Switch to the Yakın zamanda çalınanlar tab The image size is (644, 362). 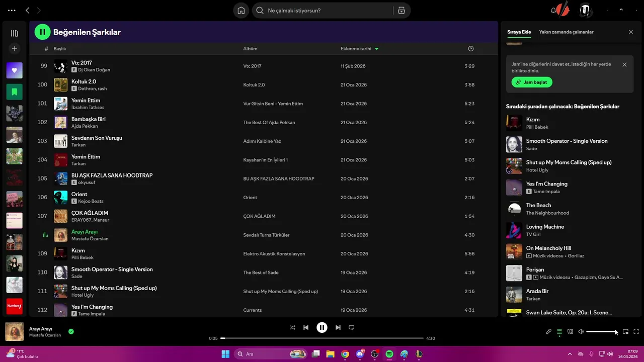[x=566, y=32]
